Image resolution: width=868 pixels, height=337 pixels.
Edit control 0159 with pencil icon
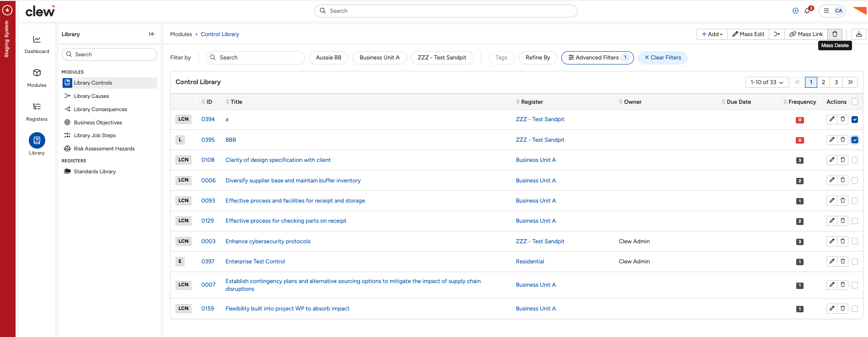(x=832, y=309)
